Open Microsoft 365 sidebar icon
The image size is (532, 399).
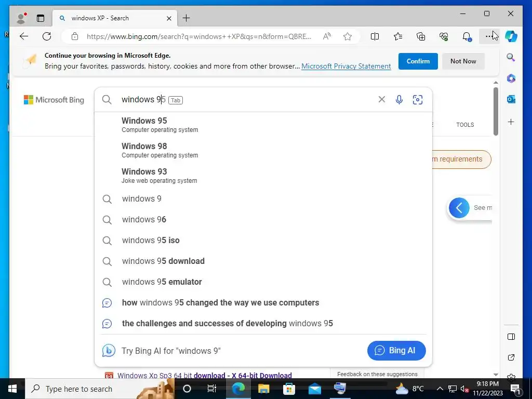tap(511, 78)
